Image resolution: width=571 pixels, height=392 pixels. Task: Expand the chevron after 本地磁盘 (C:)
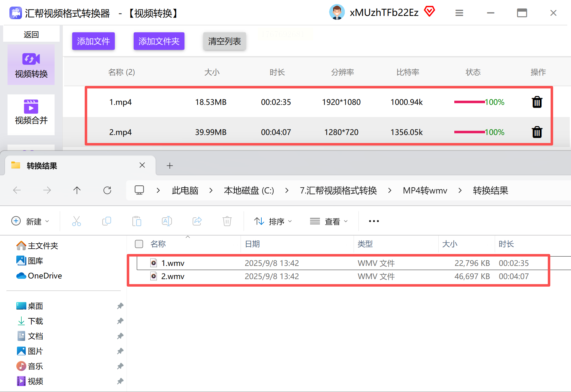point(287,190)
